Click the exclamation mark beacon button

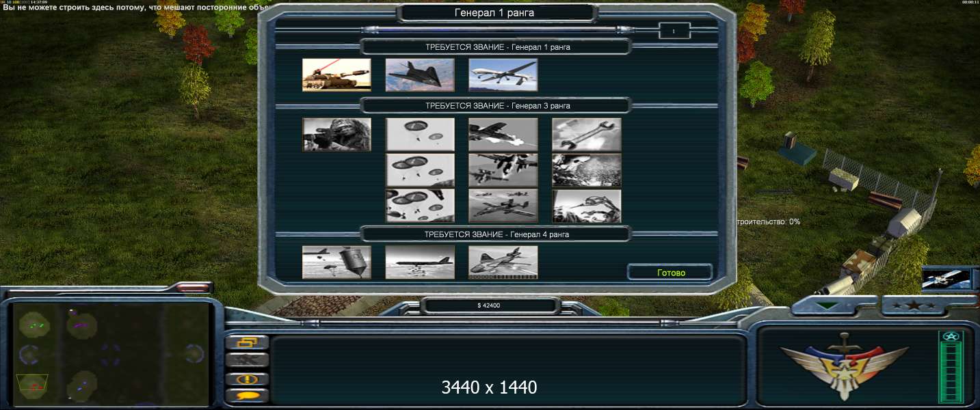[x=247, y=379]
